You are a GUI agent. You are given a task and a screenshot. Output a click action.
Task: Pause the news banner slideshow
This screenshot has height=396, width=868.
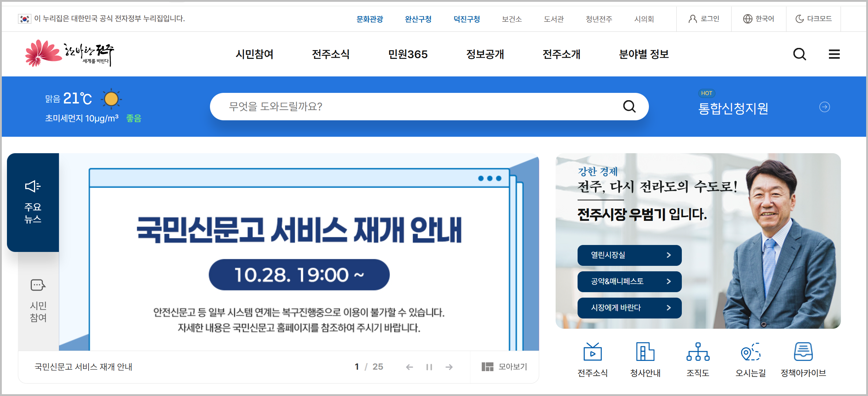coord(429,367)
